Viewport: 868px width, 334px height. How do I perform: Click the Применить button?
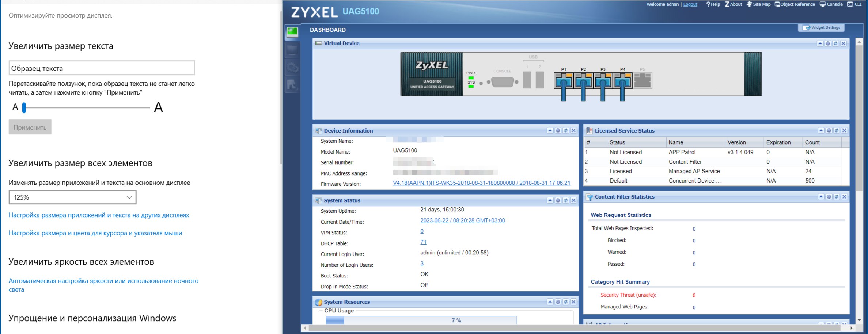click(30, 127)
